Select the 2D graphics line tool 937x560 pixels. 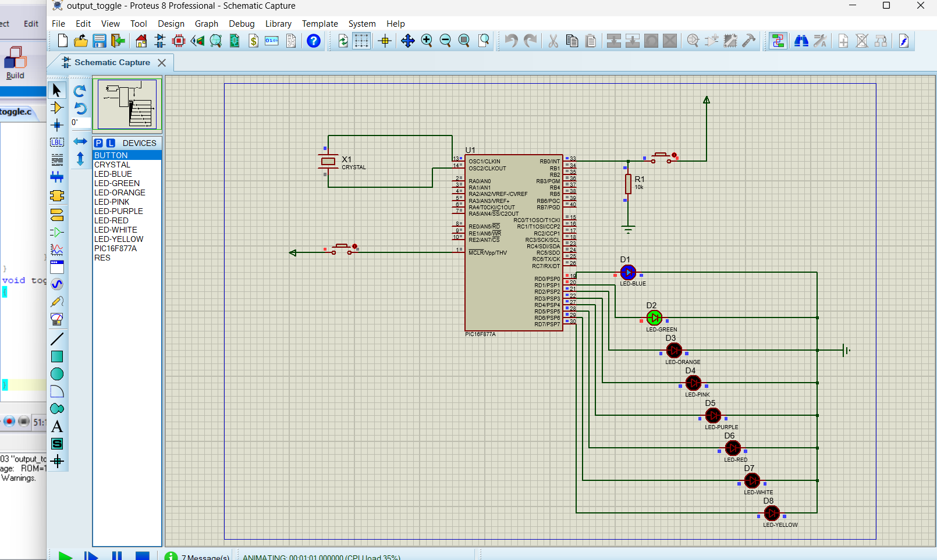[x=57, y=339]
